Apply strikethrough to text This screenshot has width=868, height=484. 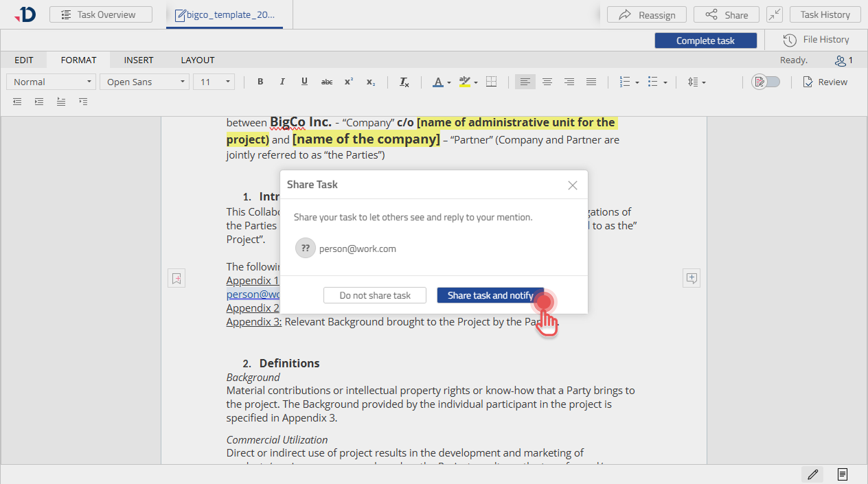coord(327,82)
